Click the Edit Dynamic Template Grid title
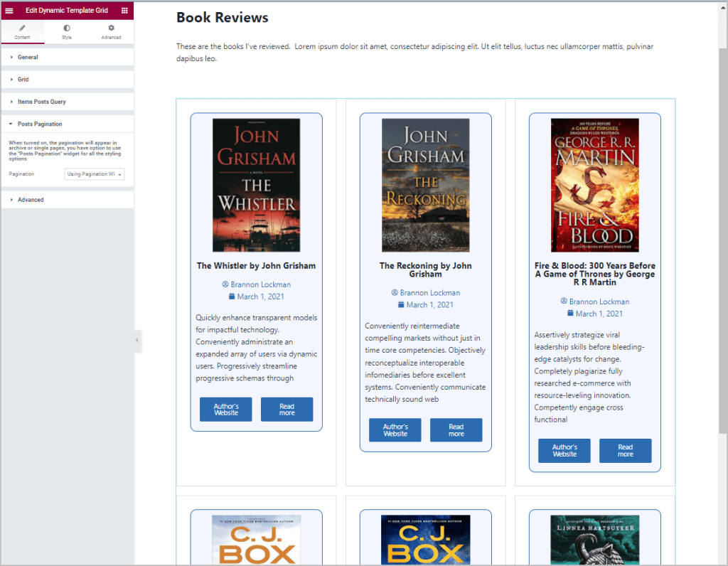 pos(67,10)
